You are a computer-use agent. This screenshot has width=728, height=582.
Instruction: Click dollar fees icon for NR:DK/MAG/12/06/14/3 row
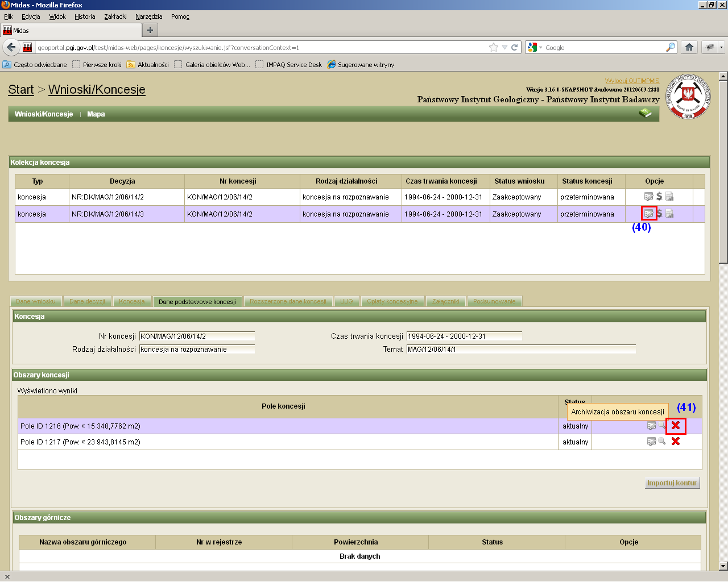(x=659, y=214)
